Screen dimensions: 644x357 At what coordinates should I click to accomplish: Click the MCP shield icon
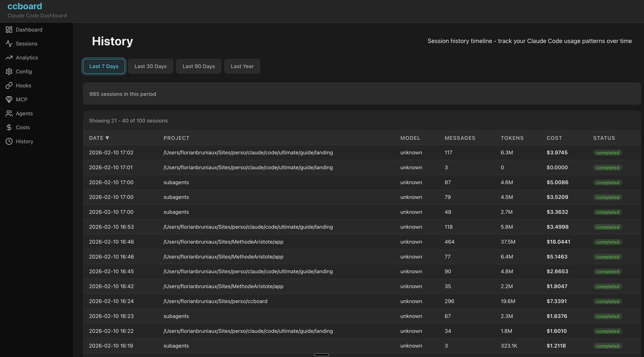(9, 99)
